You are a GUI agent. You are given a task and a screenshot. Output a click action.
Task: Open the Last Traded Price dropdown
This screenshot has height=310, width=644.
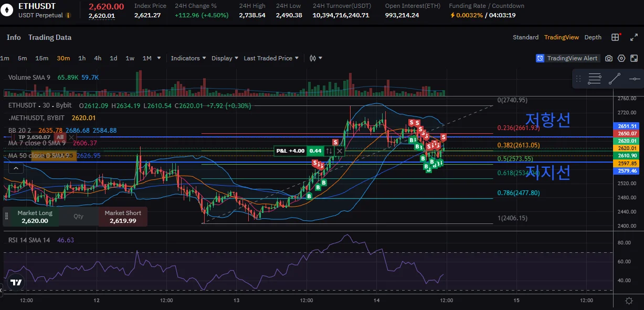[x=271, y=58]
